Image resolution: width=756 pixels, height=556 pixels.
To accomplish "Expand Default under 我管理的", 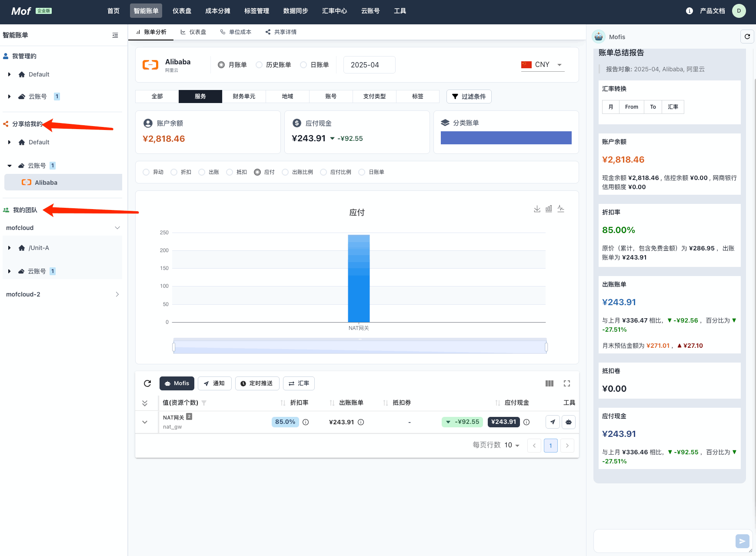I will click(9, 74).
